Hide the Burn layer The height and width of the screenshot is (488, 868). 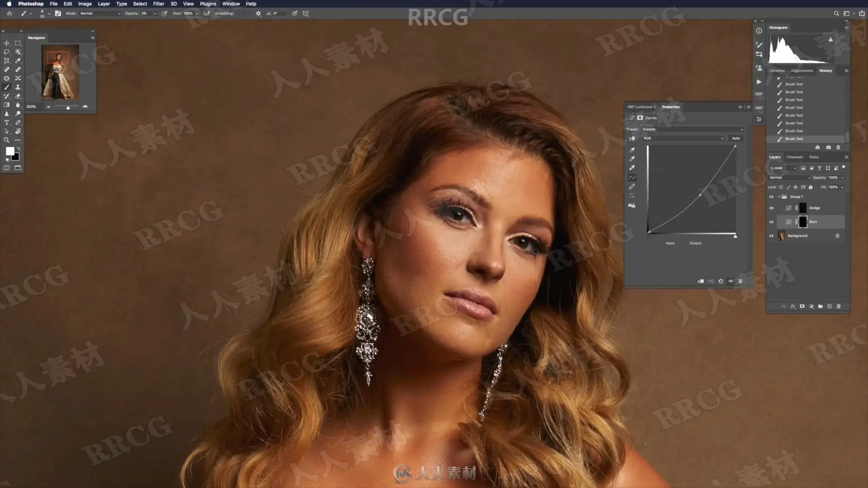(772, 222)
